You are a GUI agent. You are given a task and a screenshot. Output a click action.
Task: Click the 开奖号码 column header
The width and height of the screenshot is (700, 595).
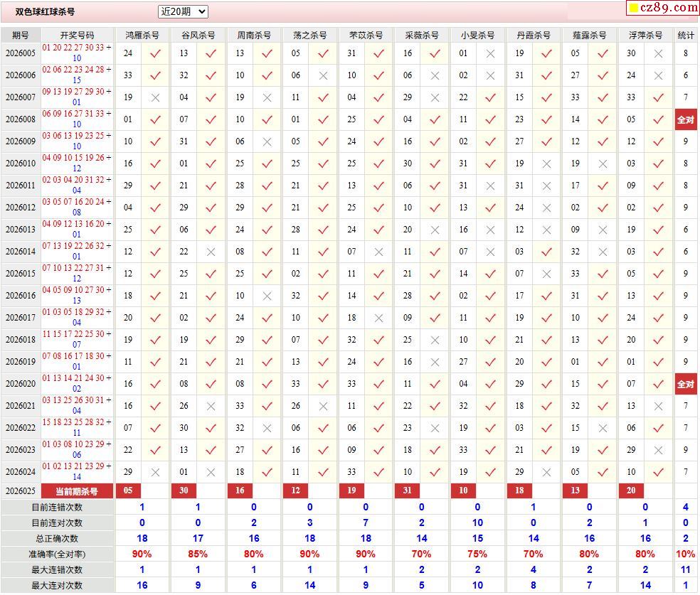coord(77,35)
